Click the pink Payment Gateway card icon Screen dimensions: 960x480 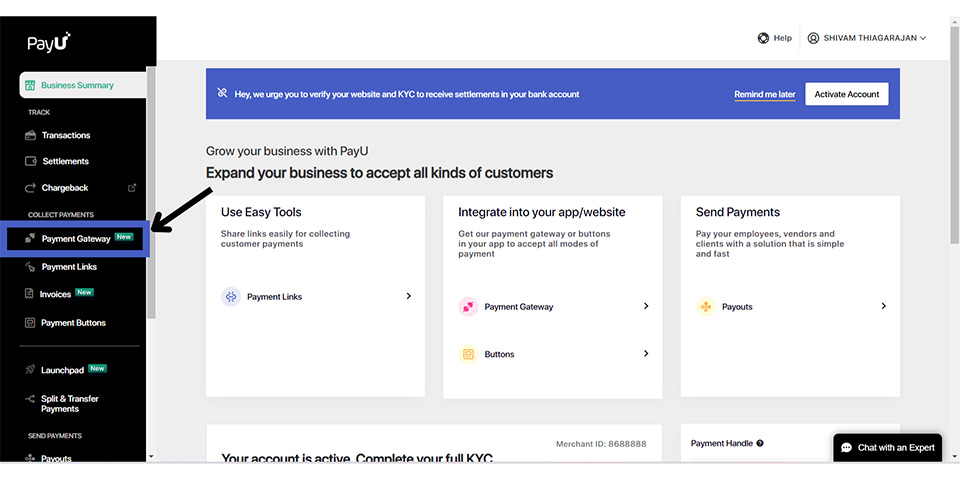(x=468, y=307)
